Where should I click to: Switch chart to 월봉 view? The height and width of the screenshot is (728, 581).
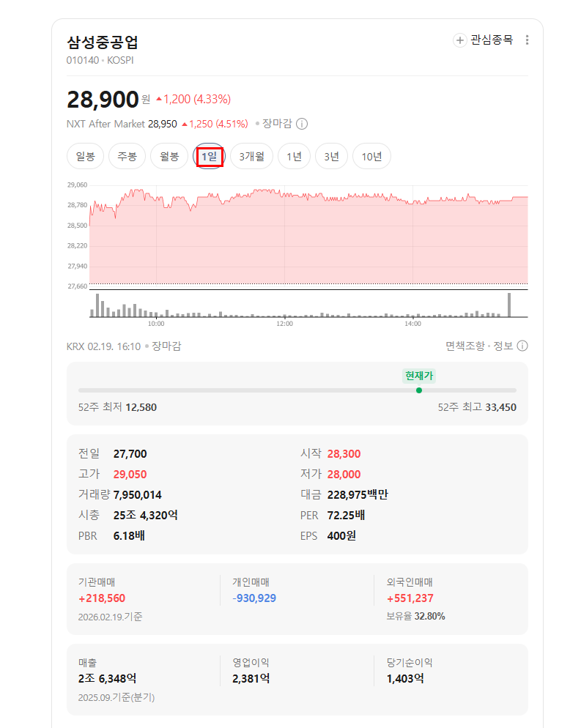[x=169, y=157]
